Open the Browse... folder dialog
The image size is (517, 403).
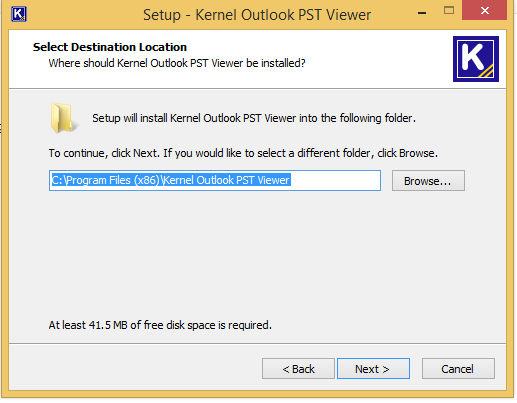pyautogui.click(x=428, y=181)
